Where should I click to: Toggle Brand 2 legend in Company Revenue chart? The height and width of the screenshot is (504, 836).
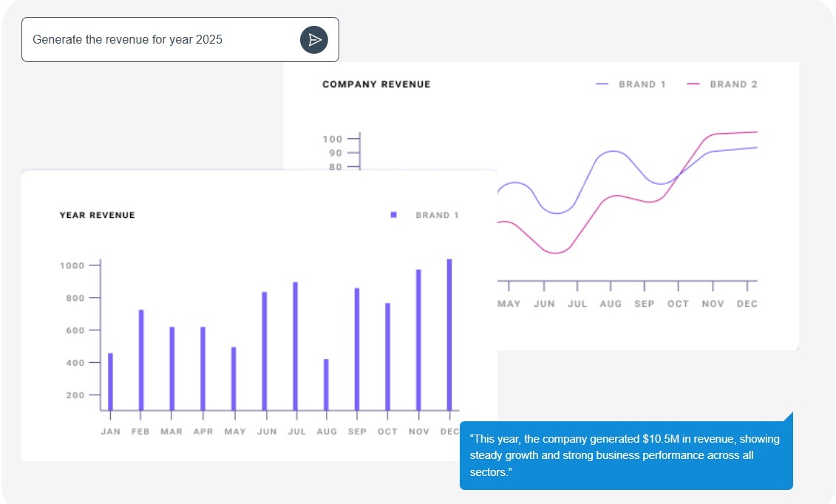[722, 84]
